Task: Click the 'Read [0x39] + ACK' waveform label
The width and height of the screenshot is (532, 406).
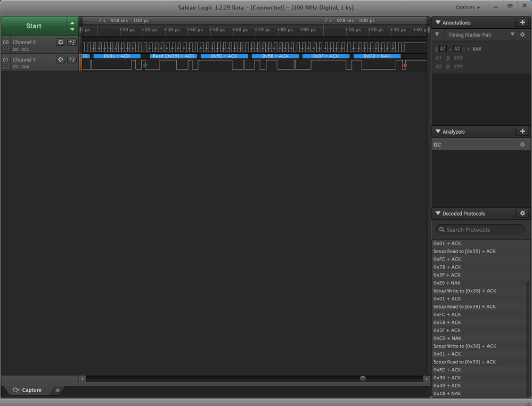Action: [x=174, y=56]
